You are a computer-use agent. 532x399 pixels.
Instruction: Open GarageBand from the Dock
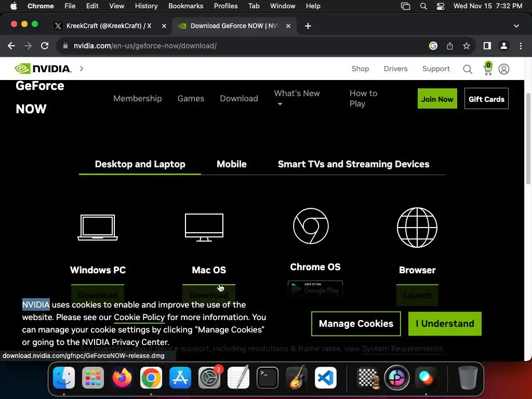297,378
